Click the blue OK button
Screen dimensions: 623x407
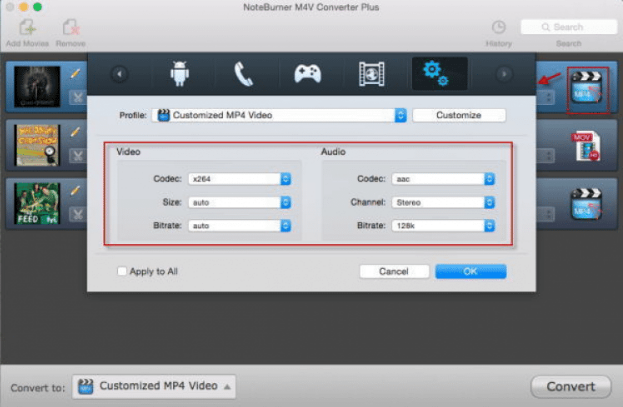click(471, 271)
